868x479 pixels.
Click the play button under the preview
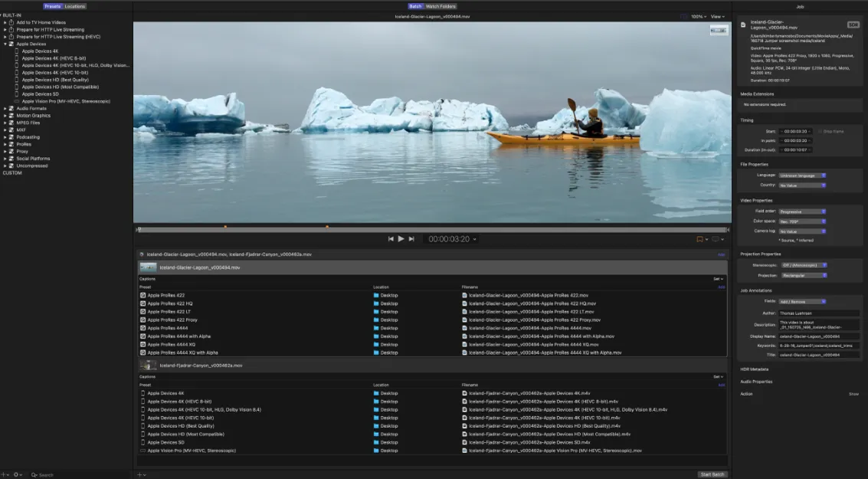[x=401, y=238]
